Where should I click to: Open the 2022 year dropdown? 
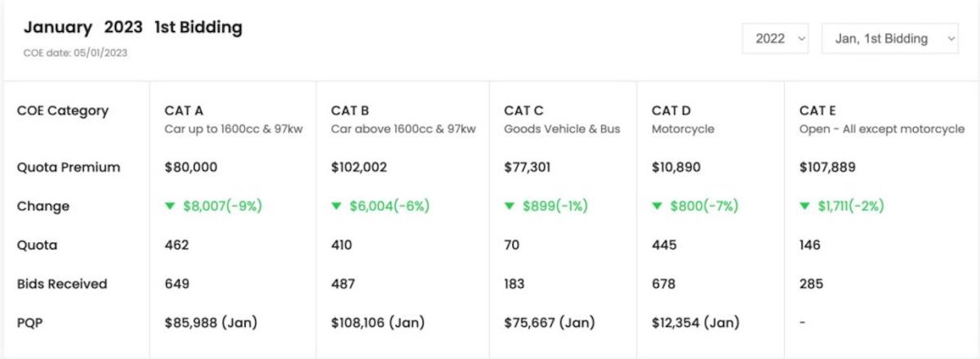pyautogui.click(x=775, y=38)
